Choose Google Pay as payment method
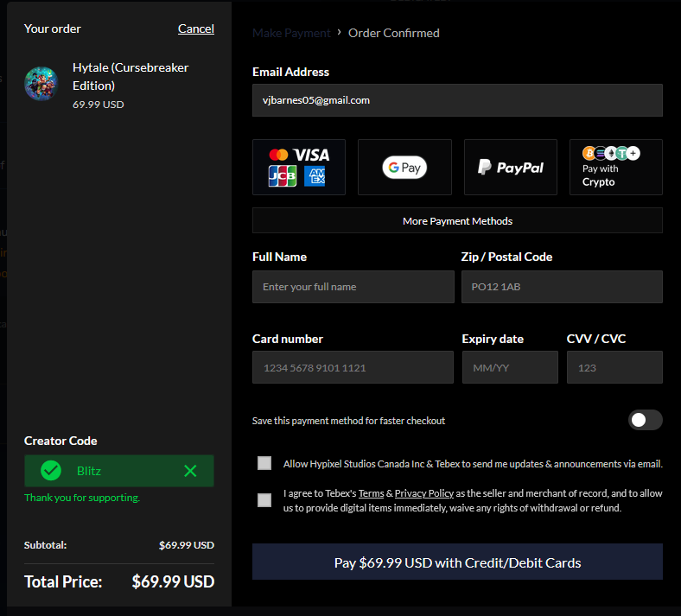Screen dimensions: 681x616 pyautogui.click(x=404, y=167)
